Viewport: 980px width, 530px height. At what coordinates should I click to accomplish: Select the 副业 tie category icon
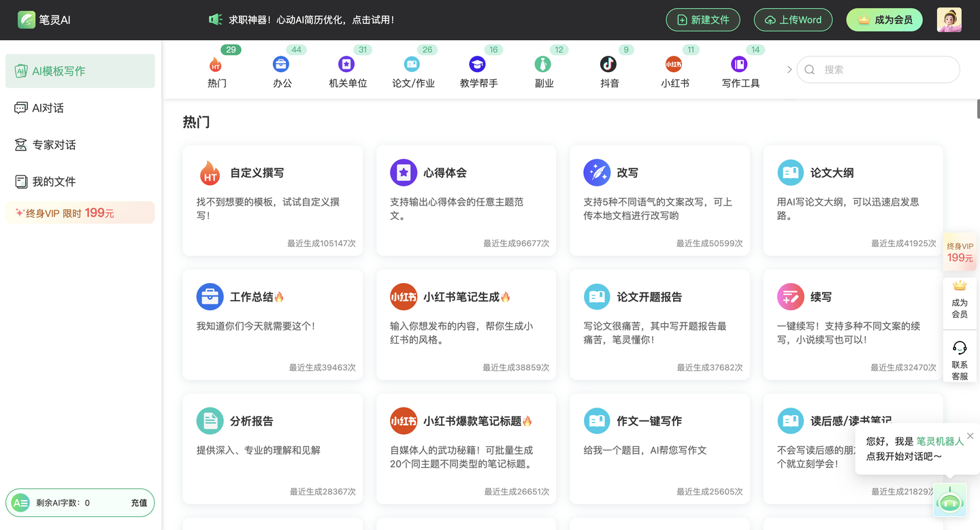pos(542,64)
